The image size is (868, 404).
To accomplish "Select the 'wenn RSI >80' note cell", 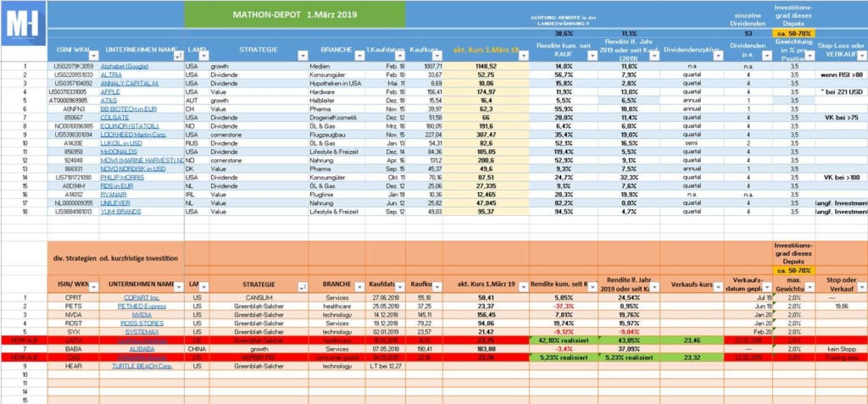I will click(x=841, y=75).
